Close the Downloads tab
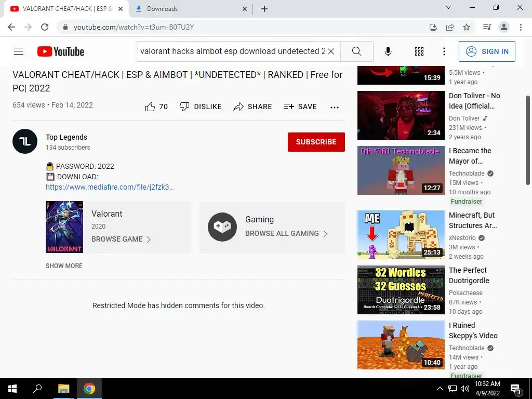This screenshot has height=399, width=532. tap(245, 9)
